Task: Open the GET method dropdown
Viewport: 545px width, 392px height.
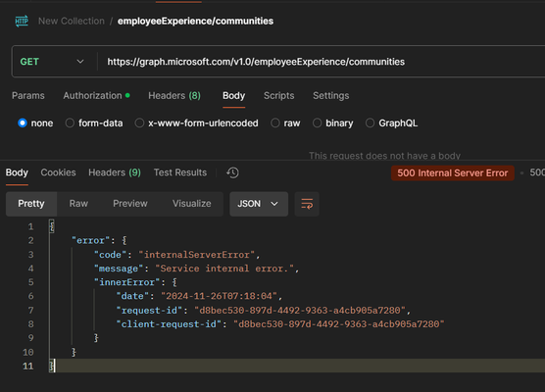Action: 52,62
